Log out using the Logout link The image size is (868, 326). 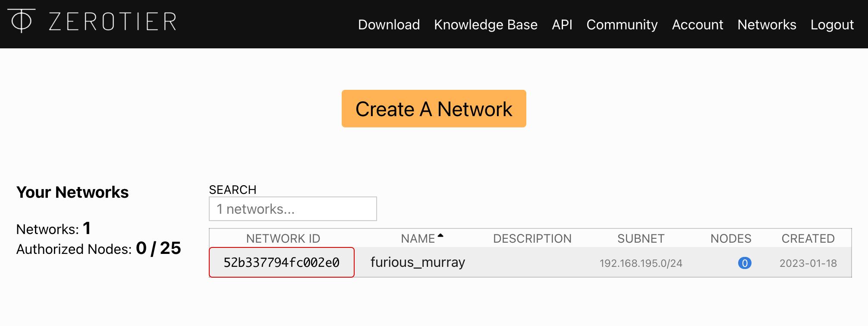click(832, 25)
